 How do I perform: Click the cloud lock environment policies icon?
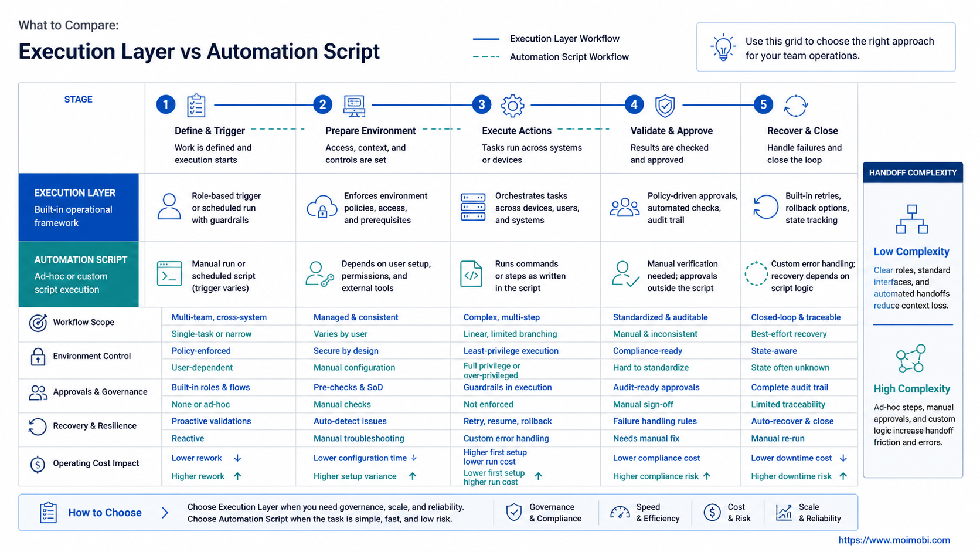click(322, 207)
